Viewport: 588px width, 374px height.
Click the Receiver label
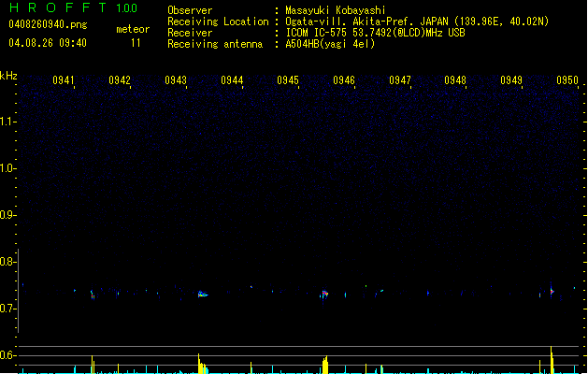coord(190,33)
